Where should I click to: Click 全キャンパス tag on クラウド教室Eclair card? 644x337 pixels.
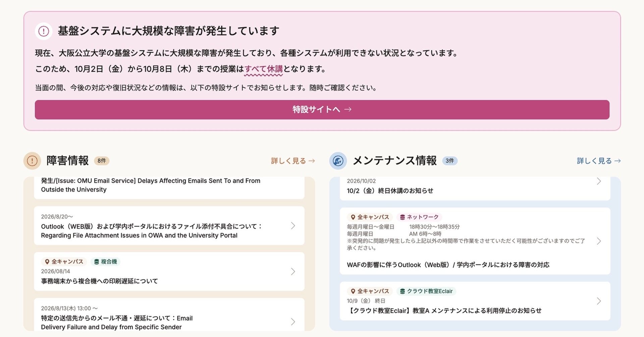pyautogui.click(x=370, y=291)
